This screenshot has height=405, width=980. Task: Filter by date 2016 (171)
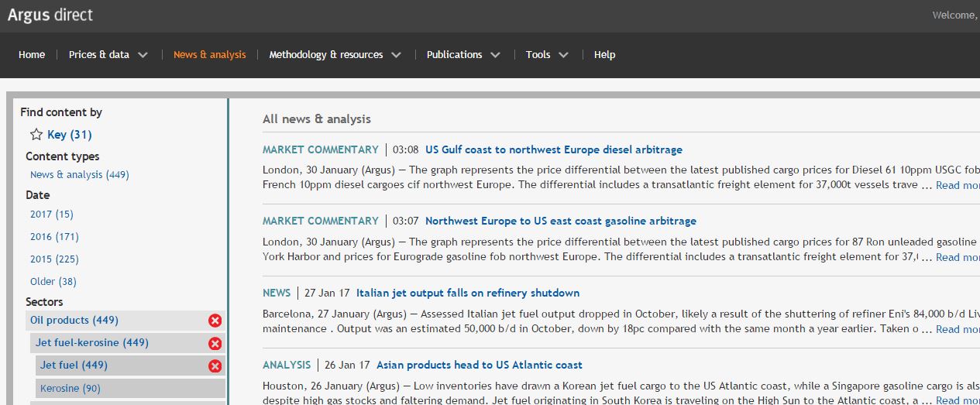[x=54, y=236]
